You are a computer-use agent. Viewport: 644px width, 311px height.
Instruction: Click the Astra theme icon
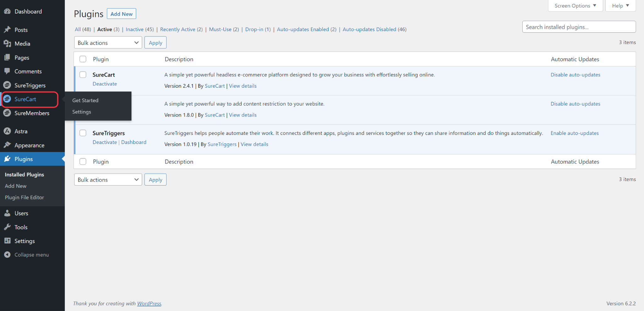point(7,131)
